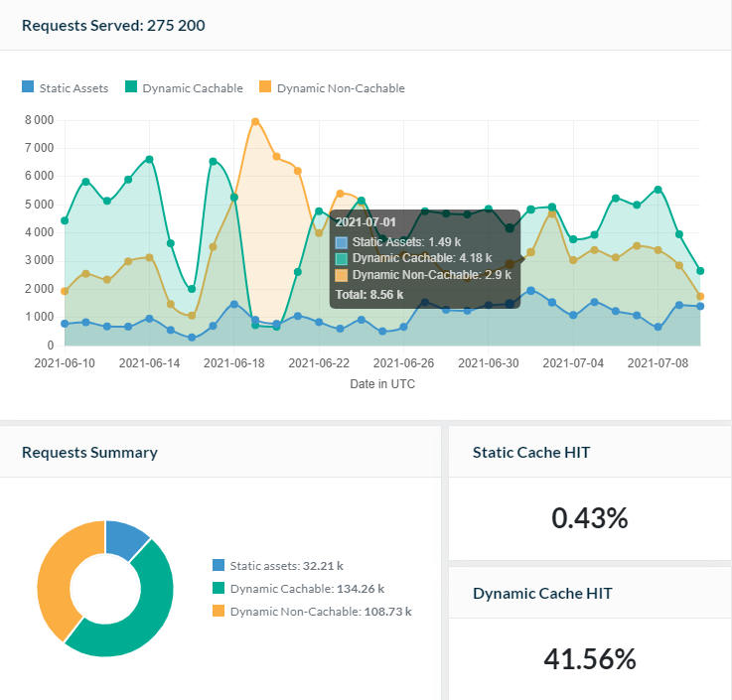
Task: Click the Requests Summary panel title
Action: pos(89,453)
